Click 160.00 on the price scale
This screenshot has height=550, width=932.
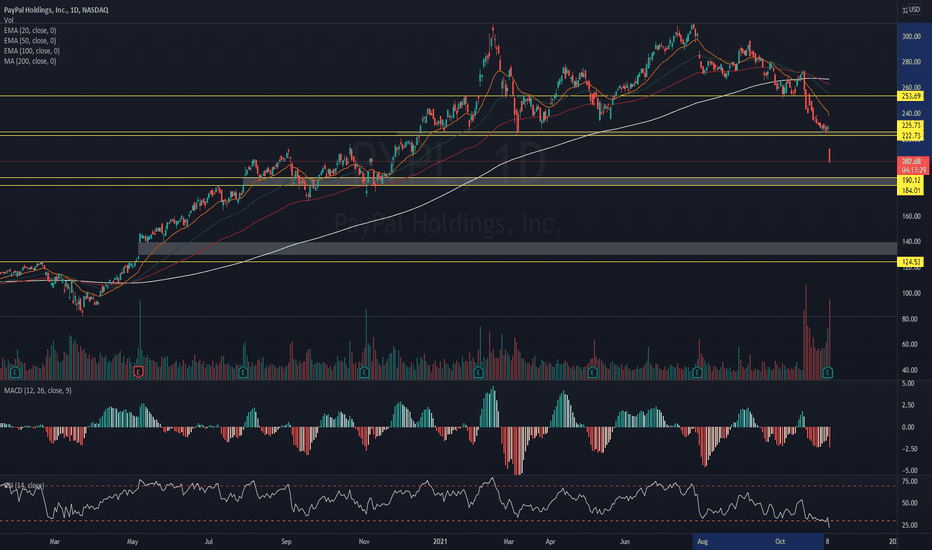click(911, 216)
